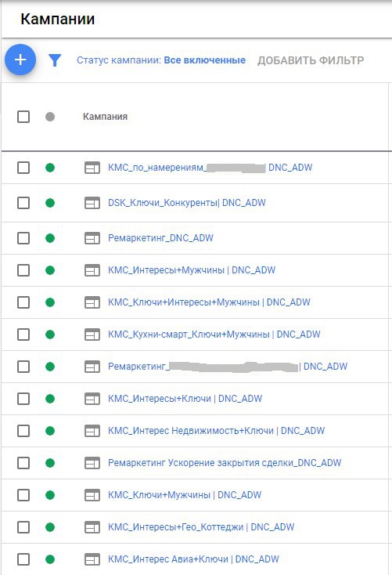Screen dimensions: 392x575
Task: Open the Статус кампании: Все включенные filter
Action: click(161, 60)
